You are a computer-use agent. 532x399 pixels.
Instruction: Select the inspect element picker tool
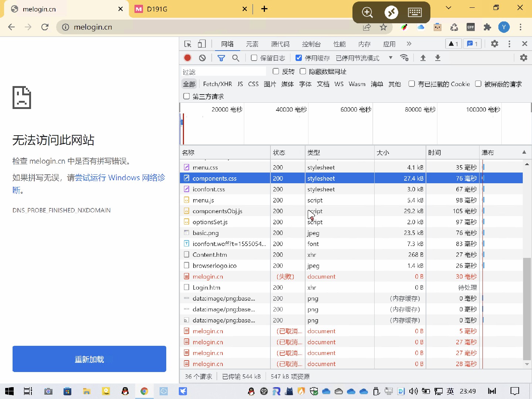coord(188,44)
